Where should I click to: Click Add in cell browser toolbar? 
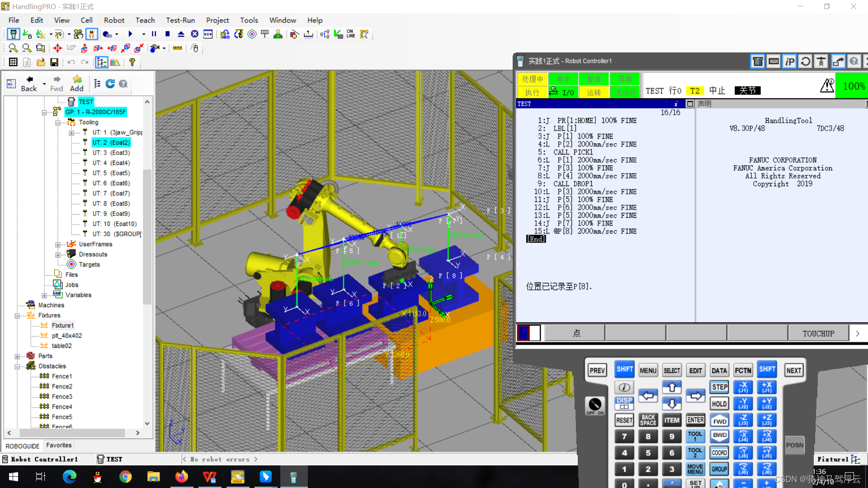pyautogui.click(x=77, y=84)
